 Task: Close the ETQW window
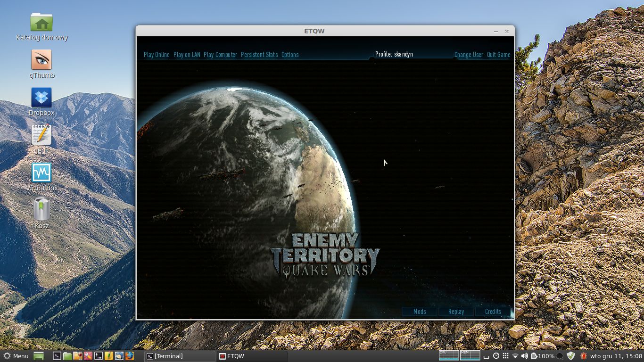507,31
